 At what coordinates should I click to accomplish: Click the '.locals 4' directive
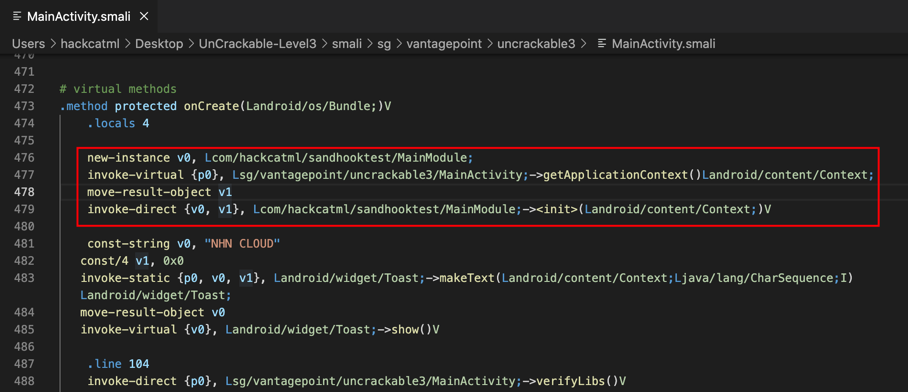coord(118,123)
